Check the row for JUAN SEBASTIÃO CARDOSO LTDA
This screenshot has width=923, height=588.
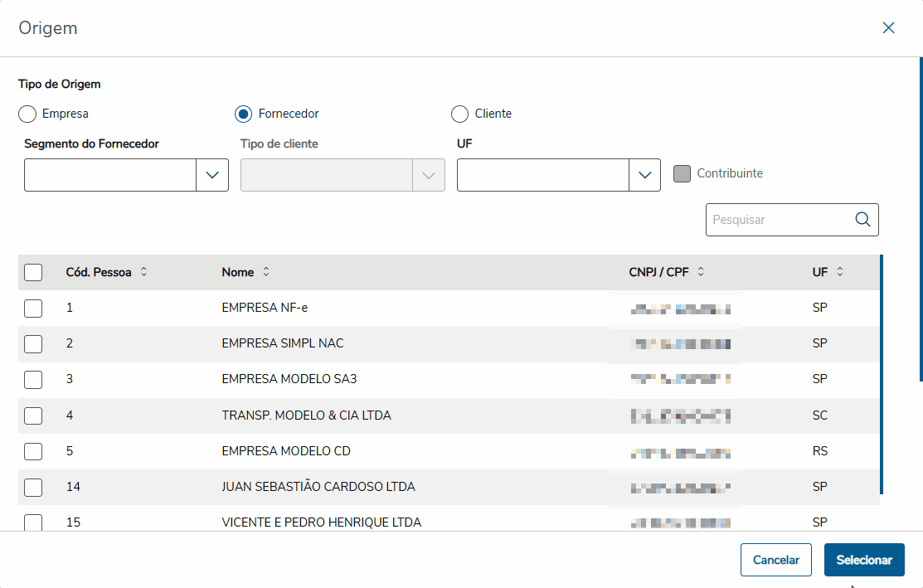33,488
